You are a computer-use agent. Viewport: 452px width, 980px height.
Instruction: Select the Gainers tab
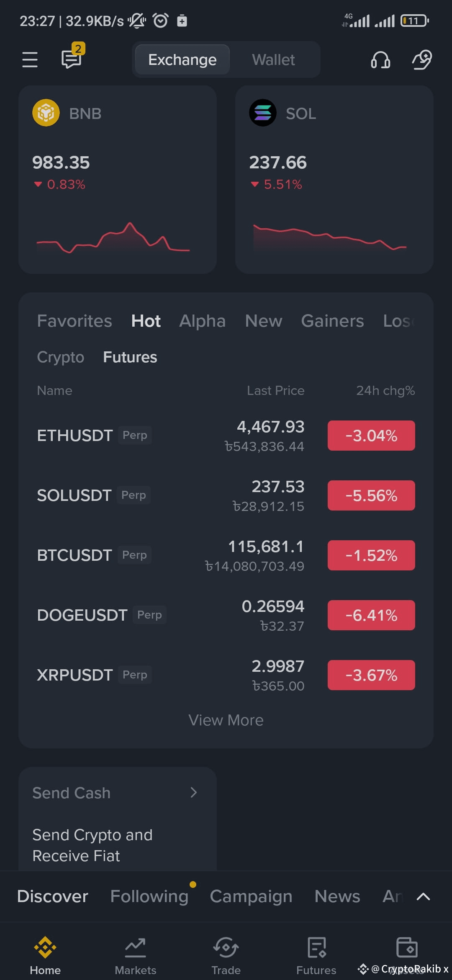[x=333, y=321]
